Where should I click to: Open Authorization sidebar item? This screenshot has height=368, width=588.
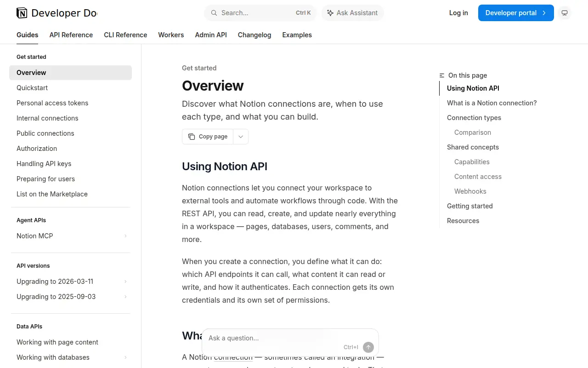[x=70, y=149]
